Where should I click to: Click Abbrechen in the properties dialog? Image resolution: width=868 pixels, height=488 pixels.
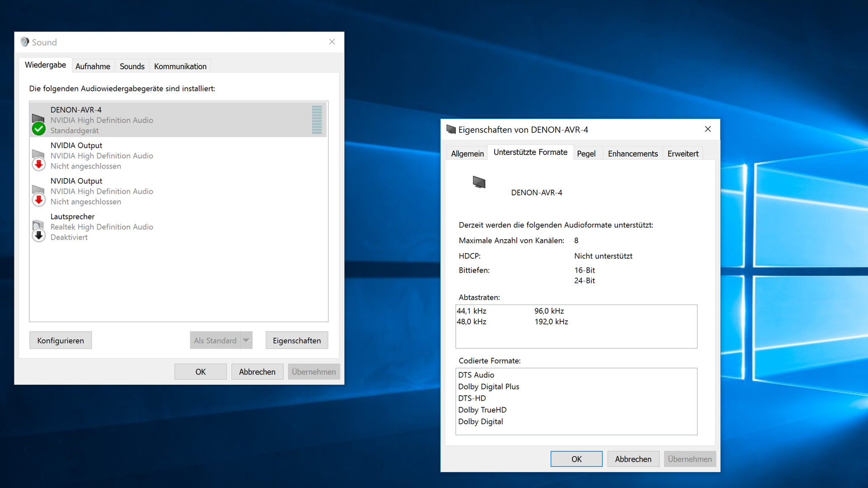coord(633,459)
